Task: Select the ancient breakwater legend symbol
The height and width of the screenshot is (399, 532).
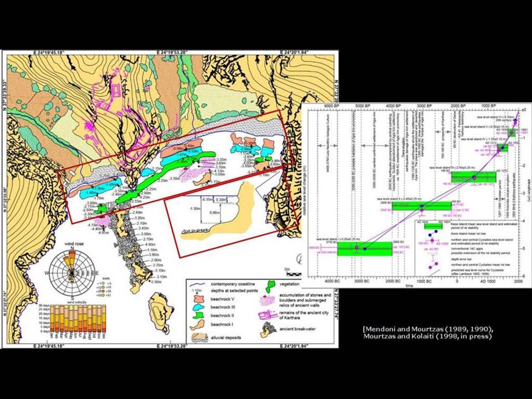Action: pyautogui.click(x=267, y=329)
